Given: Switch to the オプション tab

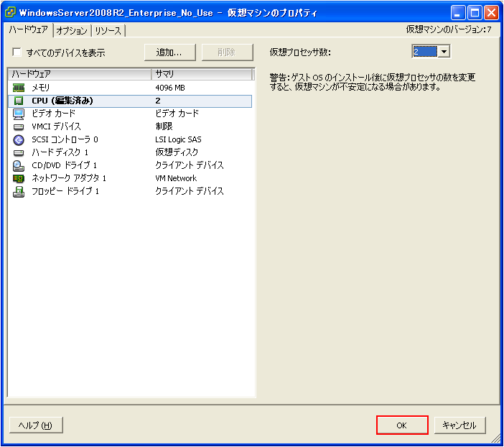Looking at the screenshot, I should (72, 31).
